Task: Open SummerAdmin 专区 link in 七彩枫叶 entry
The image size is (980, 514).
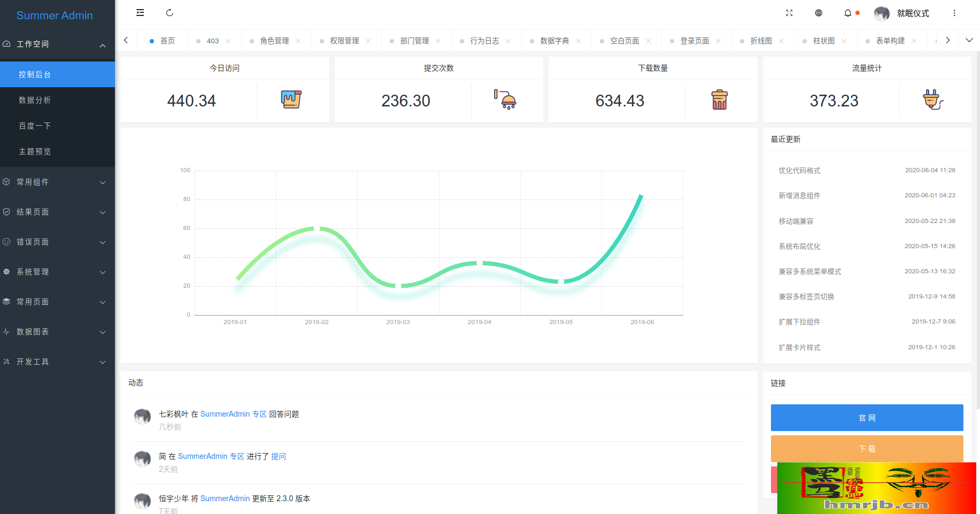Action: pos(233,414)
